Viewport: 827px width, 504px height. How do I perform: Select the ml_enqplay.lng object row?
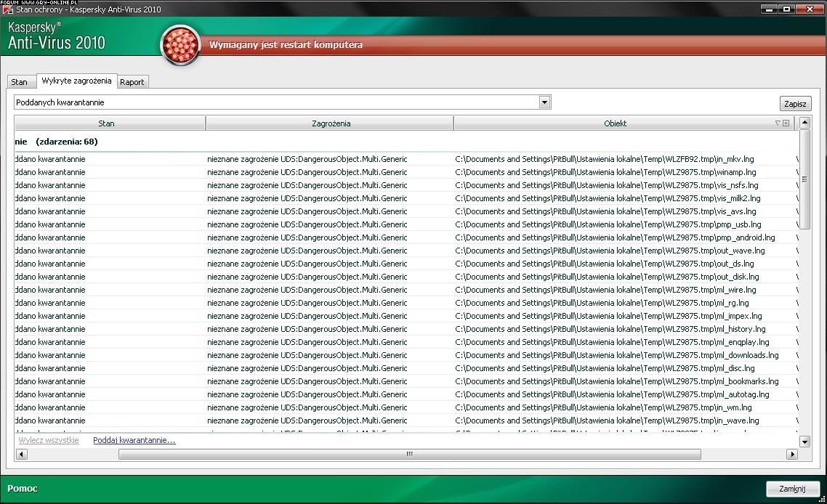coord(406,342)
